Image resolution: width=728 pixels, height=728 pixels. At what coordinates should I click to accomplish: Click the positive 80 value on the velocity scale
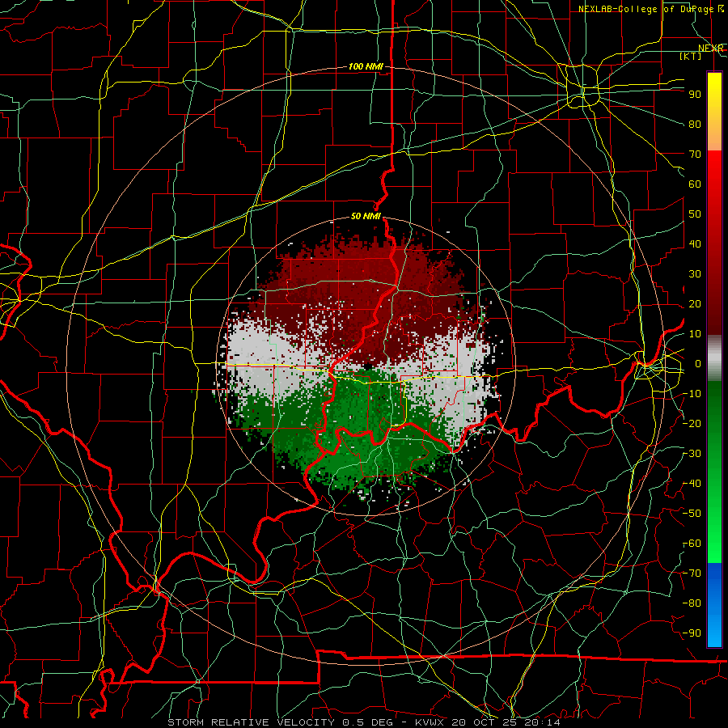click(695, 124)
